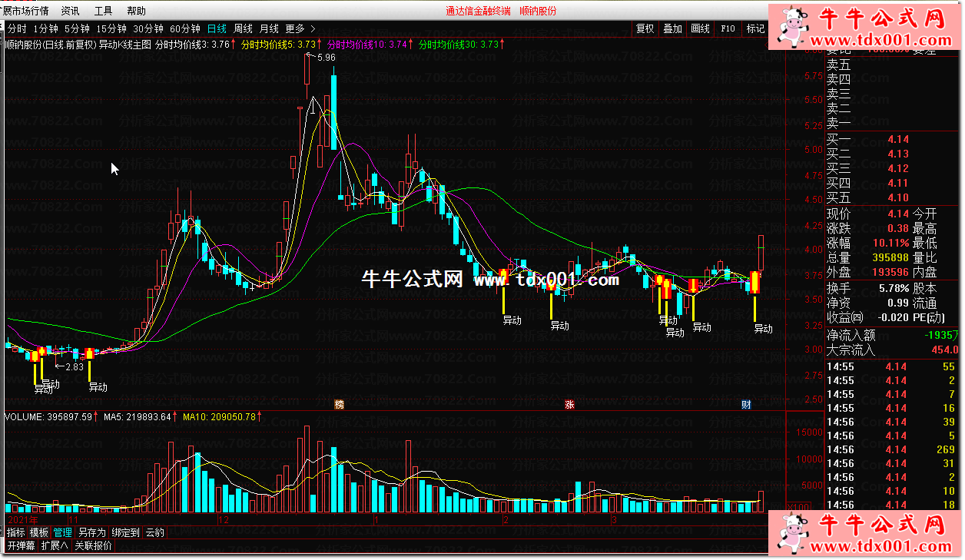Click the X100 volume scale indicator
The width and height of the screenshot is (965, 560).
click(799, 507)
